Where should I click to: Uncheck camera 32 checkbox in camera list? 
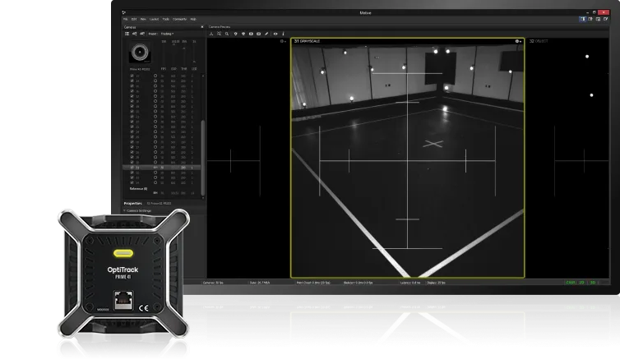[132, 173]
